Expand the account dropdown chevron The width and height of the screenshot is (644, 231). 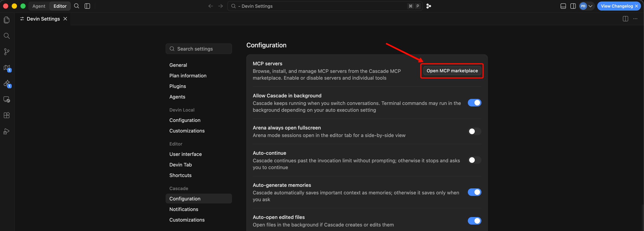tap(591, 6)
